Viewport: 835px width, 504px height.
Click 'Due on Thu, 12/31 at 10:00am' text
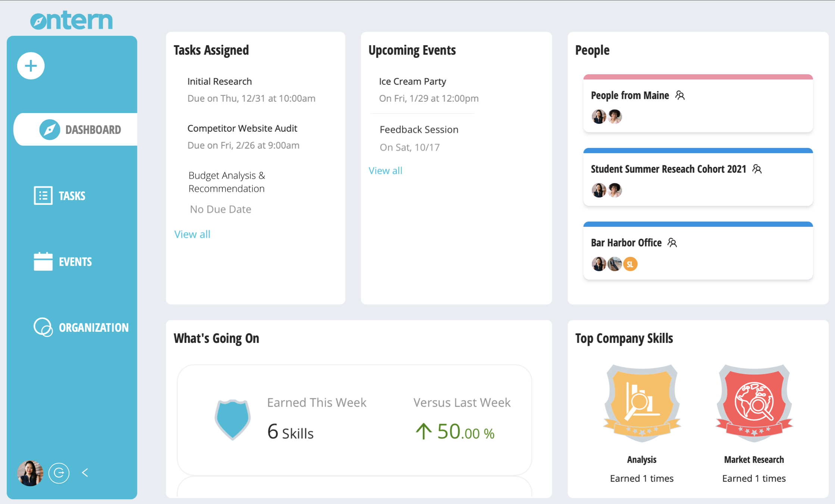click(251, 98)
